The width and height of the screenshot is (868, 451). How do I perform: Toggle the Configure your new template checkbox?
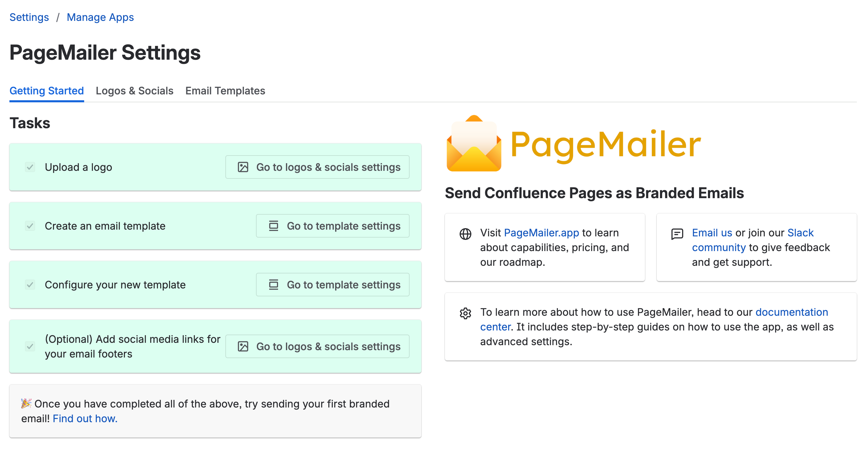(x=30, y=285)
